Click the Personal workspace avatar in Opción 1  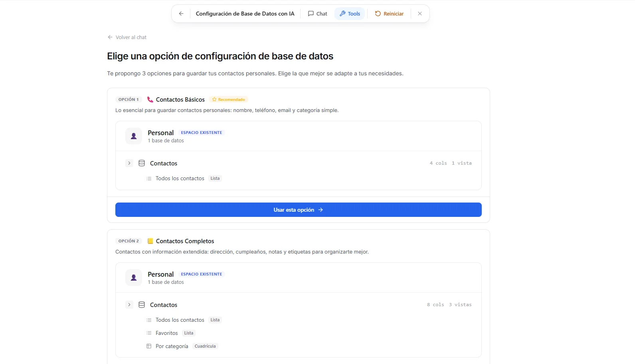[x=134, y=136]
